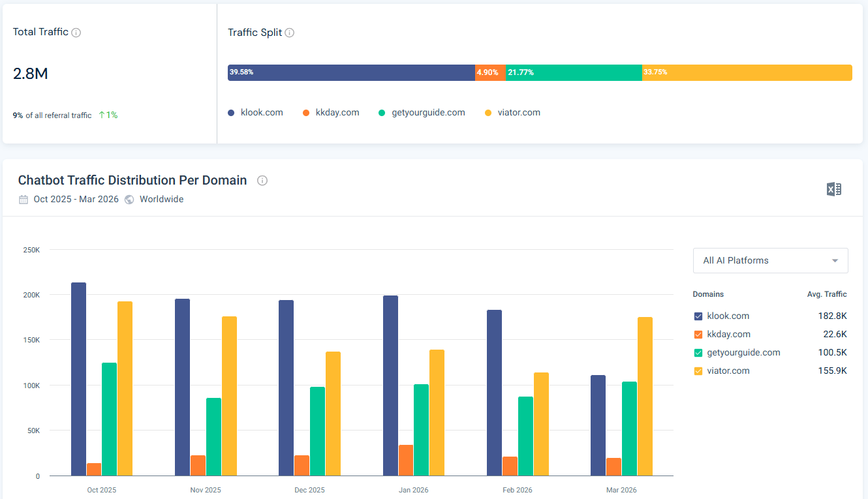Click the 39.58% klook.com segment of the split bar
Screen dimensions: 868x499
[351, 72]
